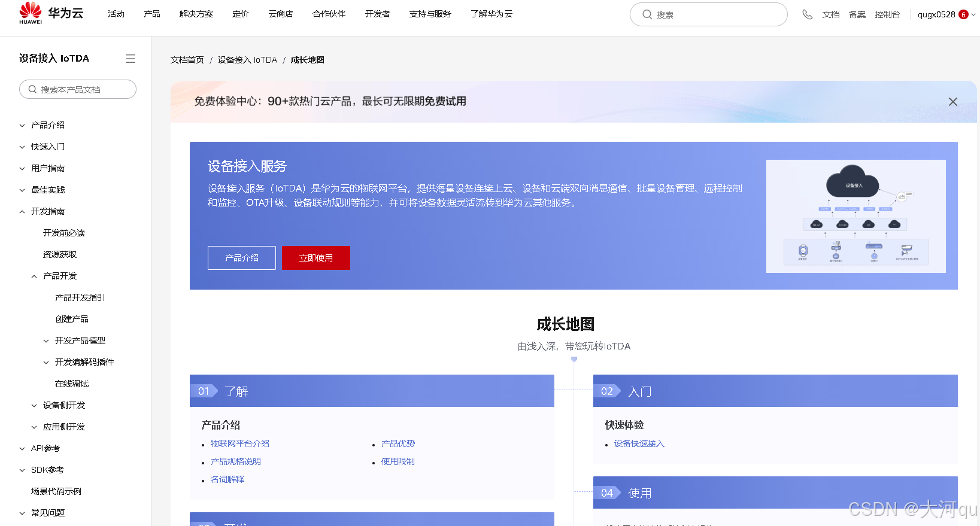980x526 pixels.
Task: Open 使用限制 link
Action: [x=398, y=461]
